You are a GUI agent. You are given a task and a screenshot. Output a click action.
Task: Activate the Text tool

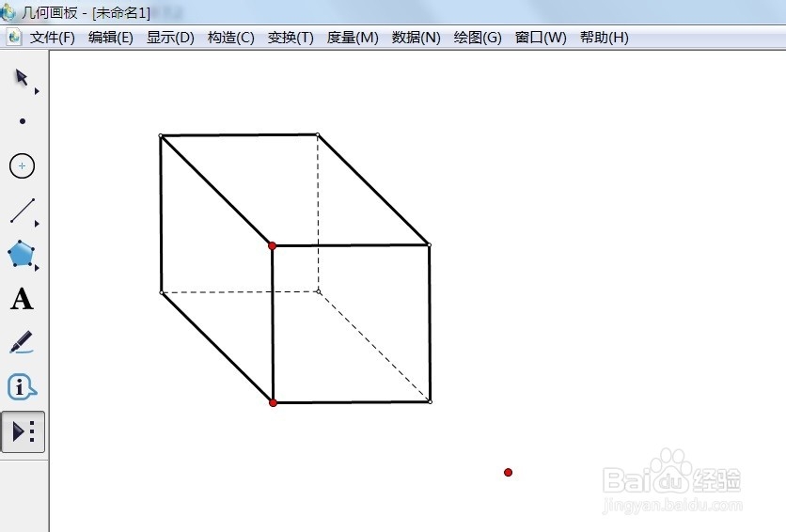[x=22, y=299]
